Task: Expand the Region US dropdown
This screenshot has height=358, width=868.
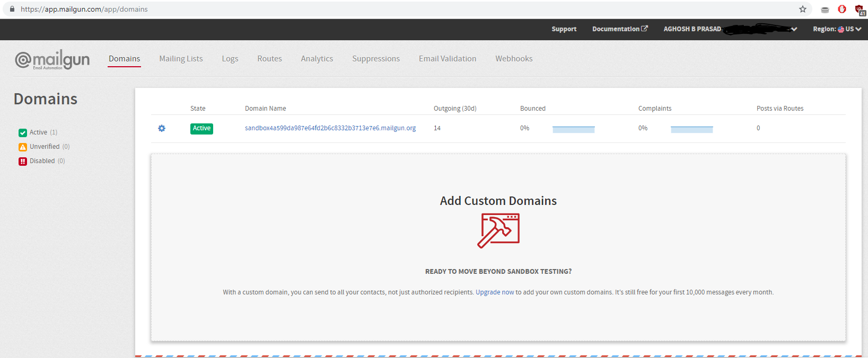Action: [837, 29]
